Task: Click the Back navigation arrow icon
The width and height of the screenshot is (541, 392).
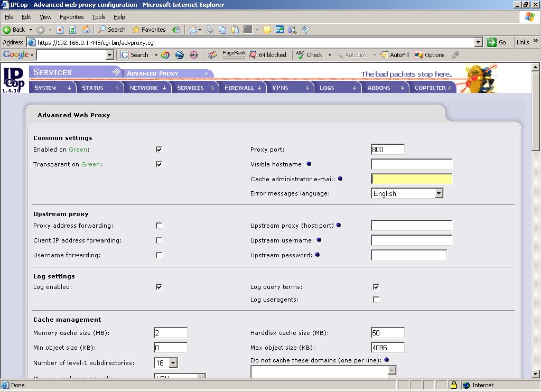Action: [x=6, y=30]
